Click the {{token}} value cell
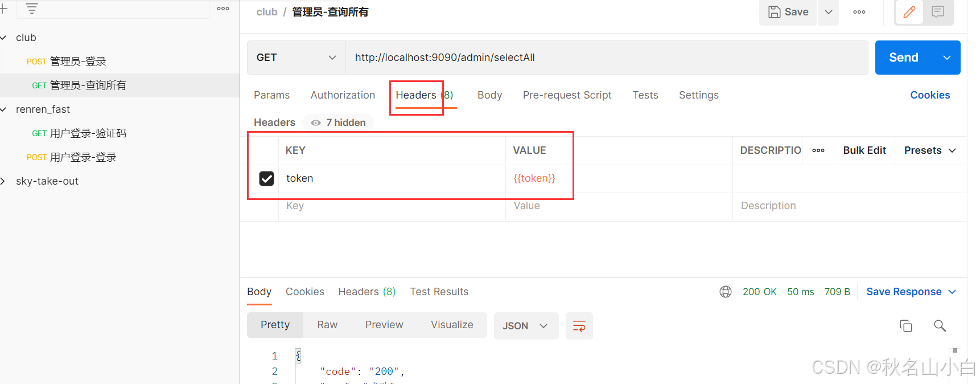 click(x=619, y=179)
